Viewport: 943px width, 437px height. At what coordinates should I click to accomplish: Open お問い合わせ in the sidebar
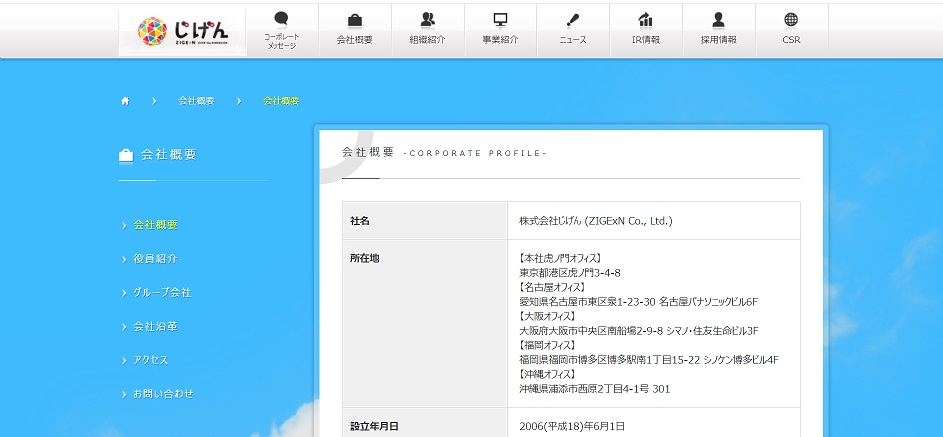coord(163,394)
